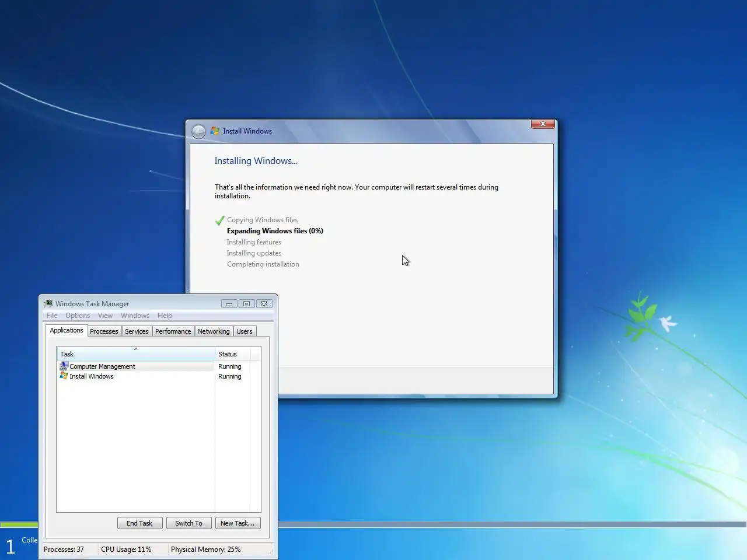Click the green checkmark beside Copying Windows files
This screenshot has width=747, height=560.
click(219, 220)
